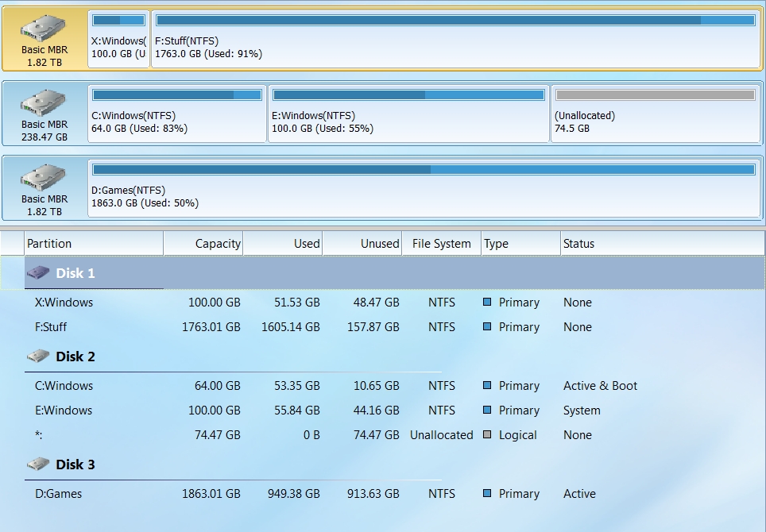This screenshot has width=766, height=532.
Task: Select the third disk icon beside D:Games
Action: pyautogui.click(x=44, y=178)
